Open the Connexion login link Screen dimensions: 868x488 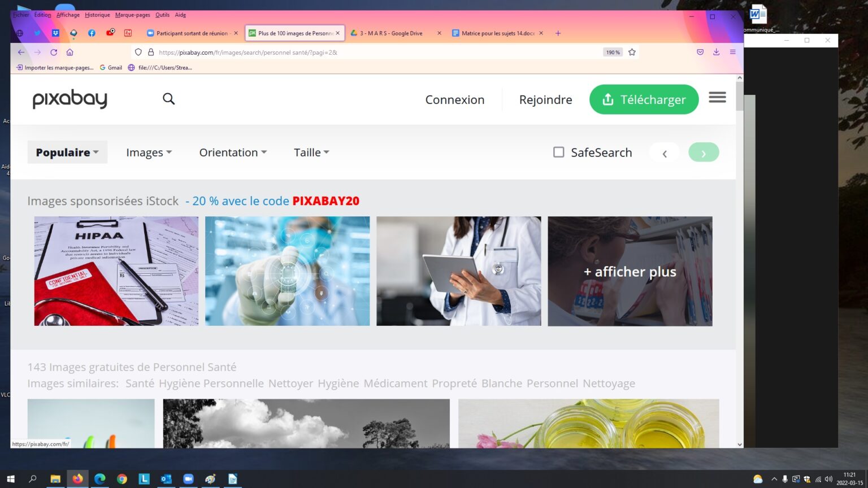pyautogui.click(x=454, y=100)
